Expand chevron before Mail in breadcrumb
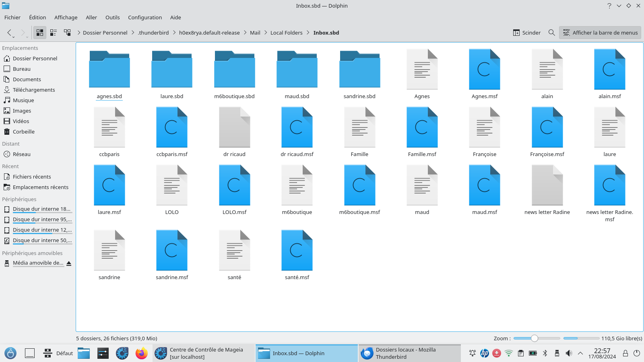Screen dimensions: 644x362 [x=245, y=33]
